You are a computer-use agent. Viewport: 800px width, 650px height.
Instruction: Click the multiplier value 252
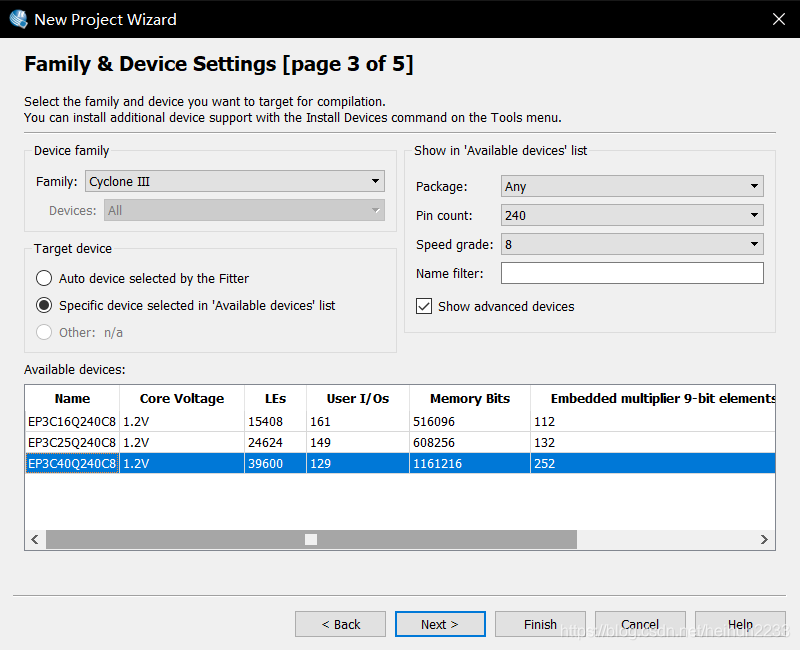(544, 463)
